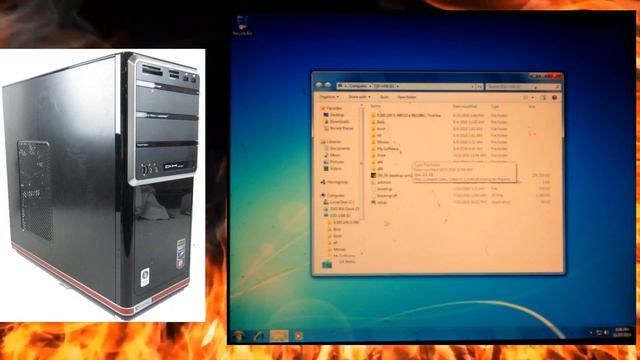
Task: Click Computer in the address breadcrumb
Action: 357,86
